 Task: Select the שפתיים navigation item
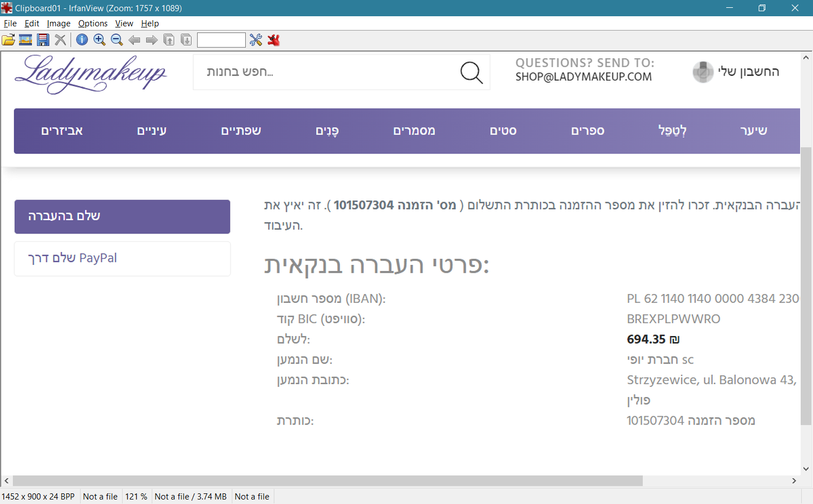[x=241, y=131]
